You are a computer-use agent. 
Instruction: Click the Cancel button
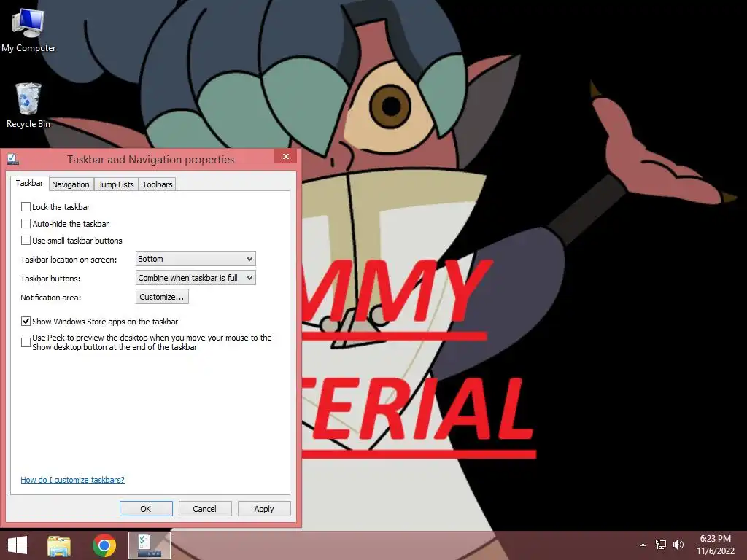(x=205, y=508)
